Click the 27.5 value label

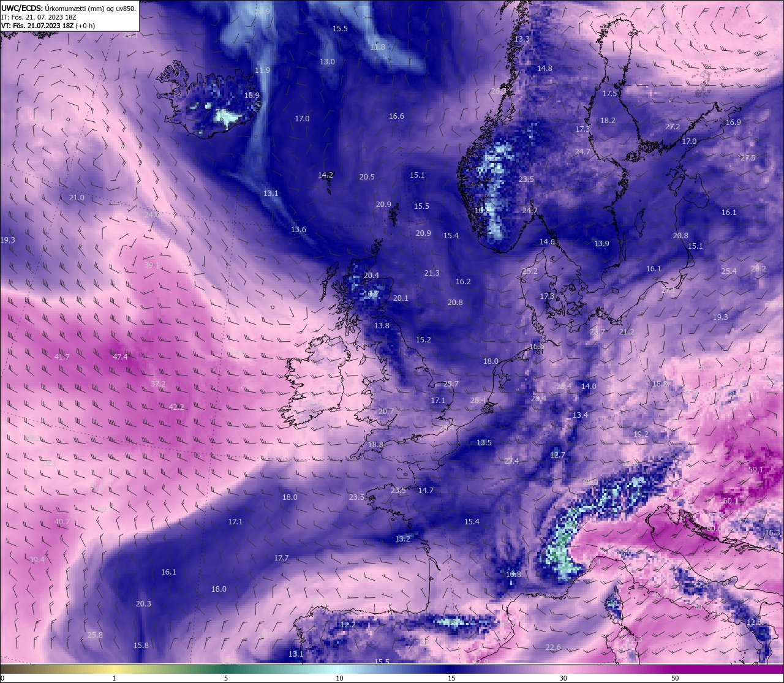[x=748, y=158]
